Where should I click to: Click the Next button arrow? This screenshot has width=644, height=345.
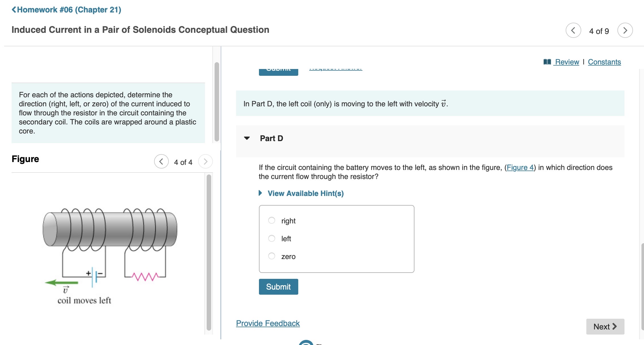614,326
